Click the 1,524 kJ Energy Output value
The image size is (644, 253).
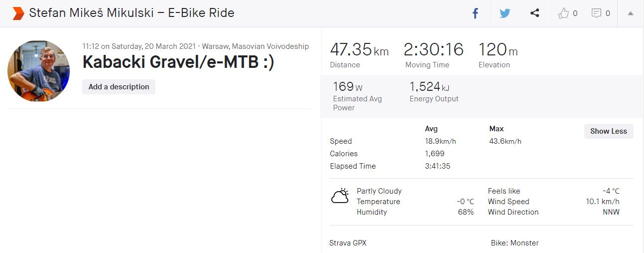coord(429,87)
